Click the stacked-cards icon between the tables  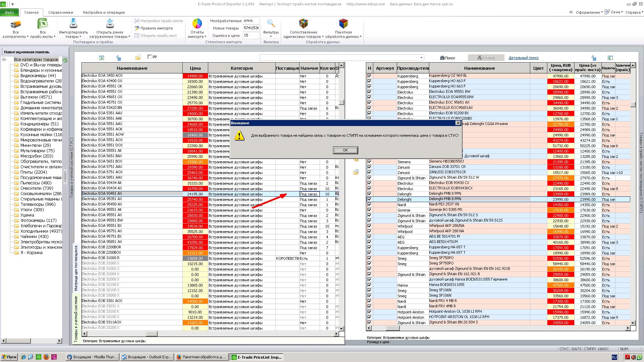coord(356,172)
